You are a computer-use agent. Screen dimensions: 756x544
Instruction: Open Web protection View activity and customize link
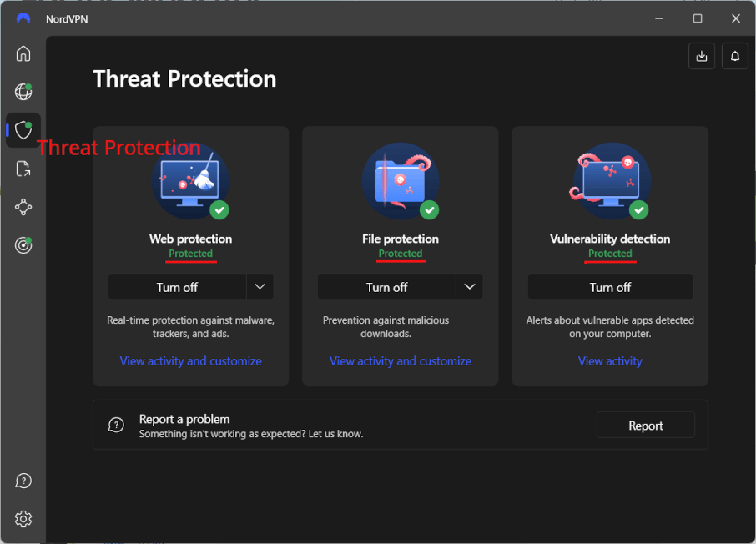[190, 361]
